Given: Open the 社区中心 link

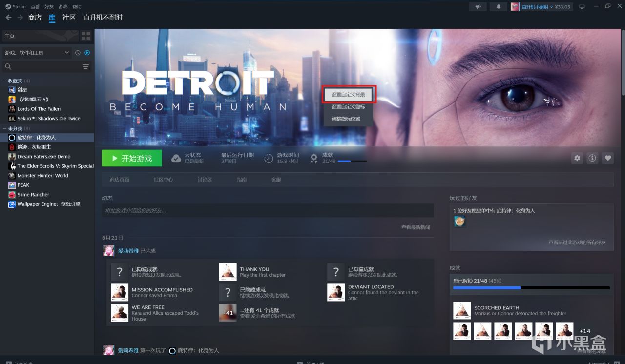Looking at the screenshot, I should click(163, 180).
